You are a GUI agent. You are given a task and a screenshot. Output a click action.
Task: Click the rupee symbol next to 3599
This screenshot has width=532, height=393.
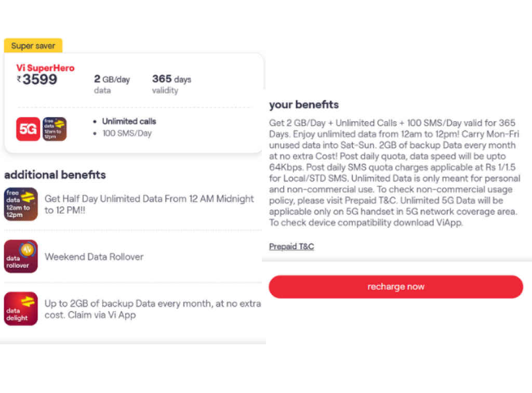pyautogui.click(x=18, y=79)
